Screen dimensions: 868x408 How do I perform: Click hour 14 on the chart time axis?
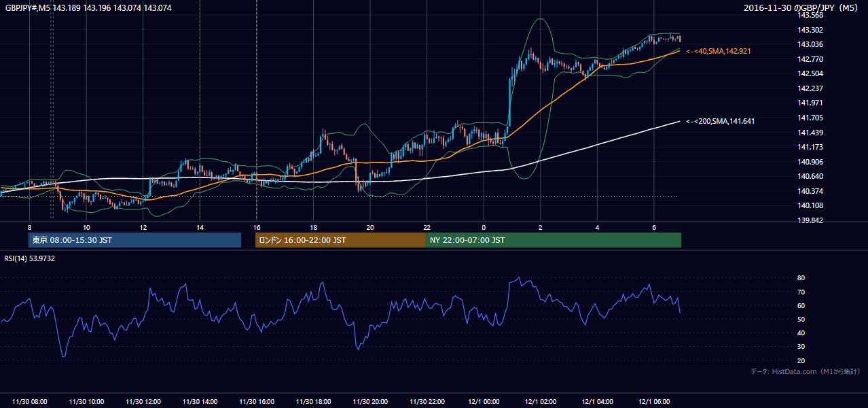coord(200,227)
